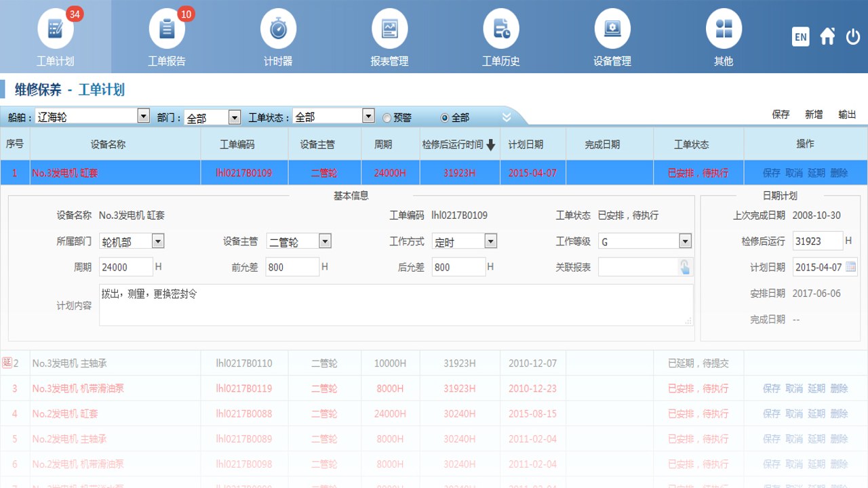Screen dimensions: 868x488
Task: Click the 工单状态 column header
Action: pyautogui.click(x=691, y=144)
